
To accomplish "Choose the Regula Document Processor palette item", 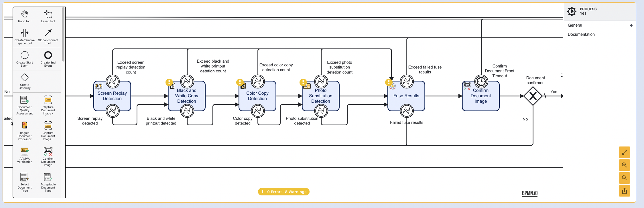I will pyautogui.click(x=25, y=125).
